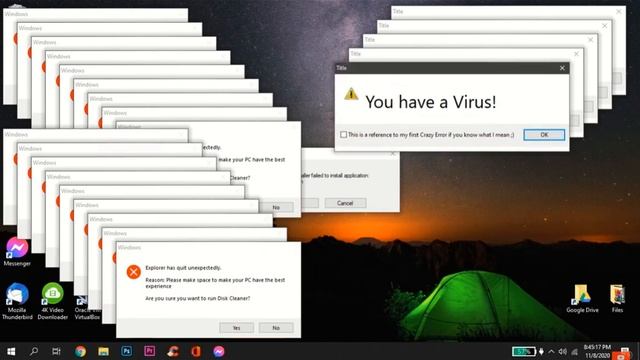This screenshot has width=640, height=360.
Task: Click 'You have a Virus!' heading text
Action: coord(431,102)
